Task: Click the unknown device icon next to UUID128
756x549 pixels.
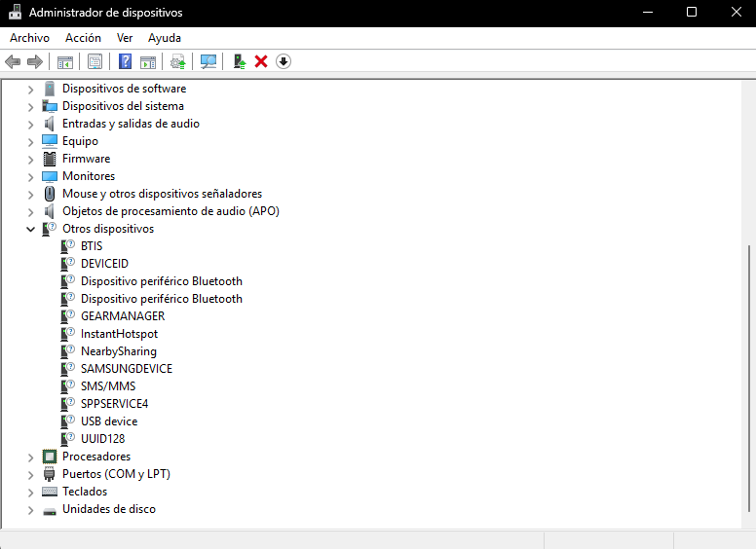Action: [67, 439]
